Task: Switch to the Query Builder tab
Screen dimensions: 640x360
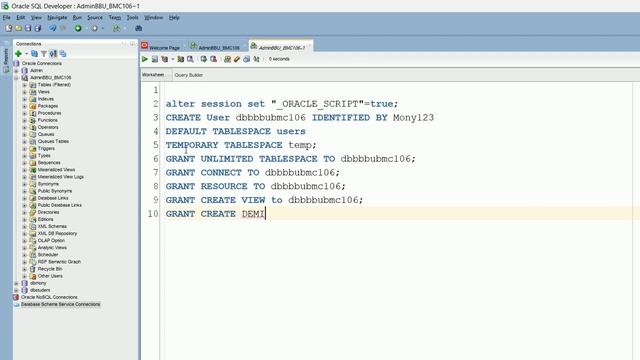Action: [189, 75]
